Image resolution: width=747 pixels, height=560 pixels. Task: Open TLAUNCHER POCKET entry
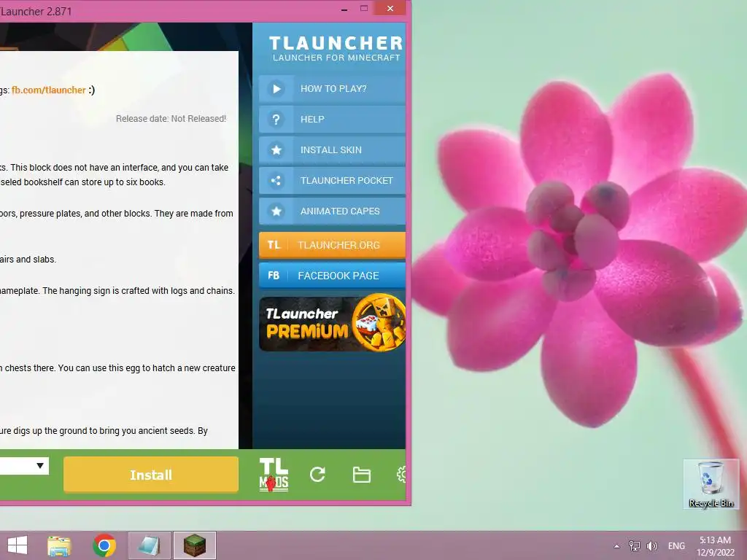(x=332, y=181)
